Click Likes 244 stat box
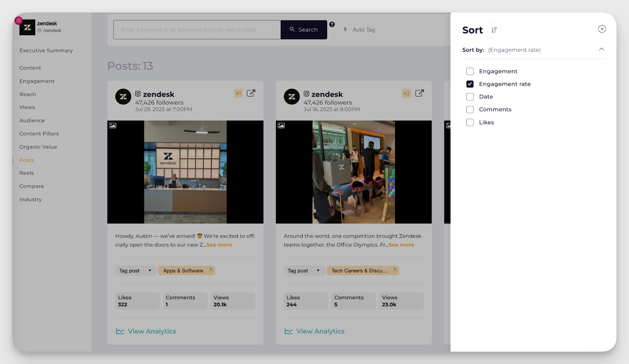Screen dimensions: 629x364 [x=306, y=301]
